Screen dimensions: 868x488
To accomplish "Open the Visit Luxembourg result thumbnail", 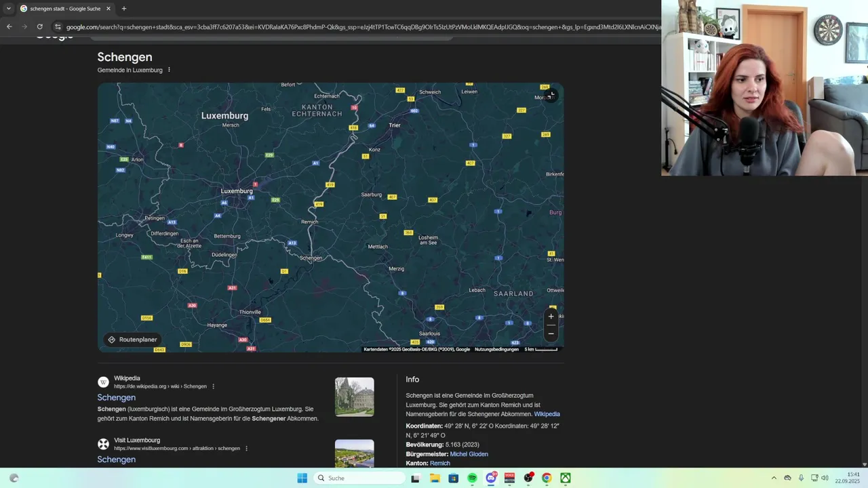I will [x=354, y=453].
